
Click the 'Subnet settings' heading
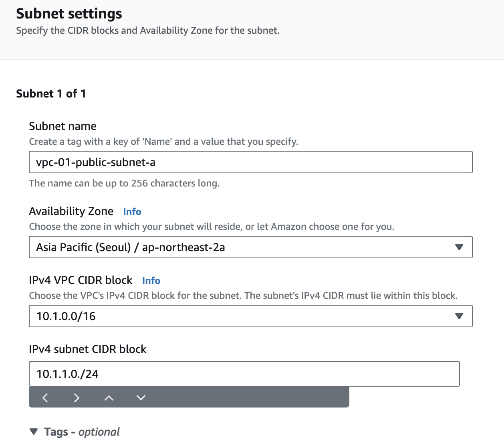tap(69, 14)
